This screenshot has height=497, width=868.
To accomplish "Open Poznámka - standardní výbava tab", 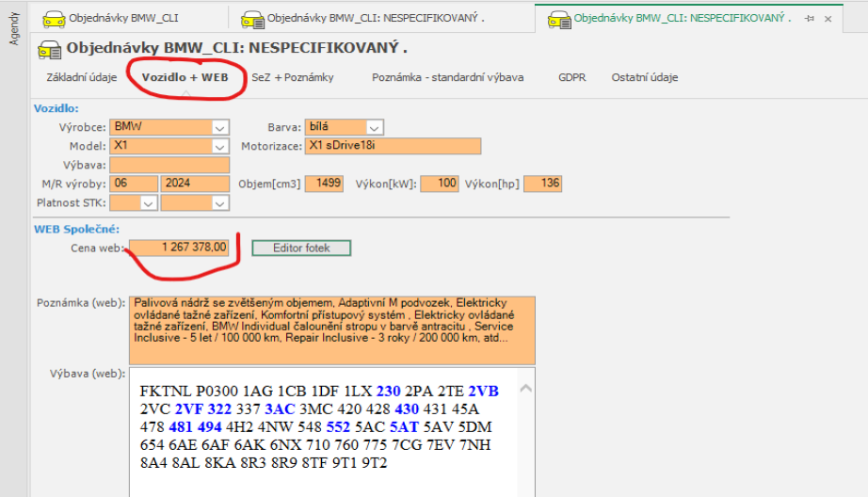I will click(x=447, y=77).
